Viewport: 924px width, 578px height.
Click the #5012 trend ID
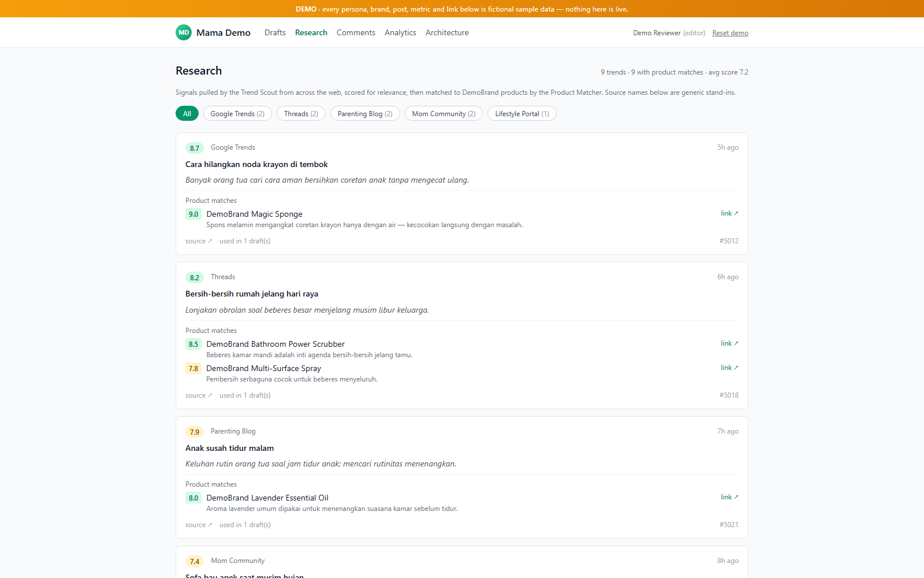(x=729, y=241)
